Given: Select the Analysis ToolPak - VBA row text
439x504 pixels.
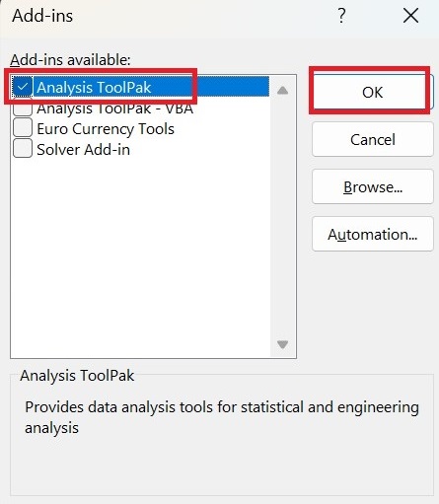Looking at the screenshot, I should pos(115,108).
